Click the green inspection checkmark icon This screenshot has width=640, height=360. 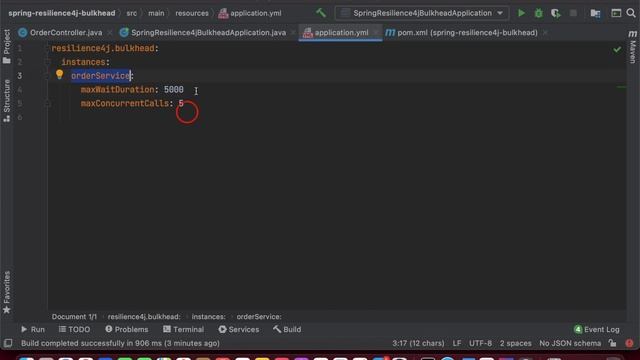click(x=617, y=49)
